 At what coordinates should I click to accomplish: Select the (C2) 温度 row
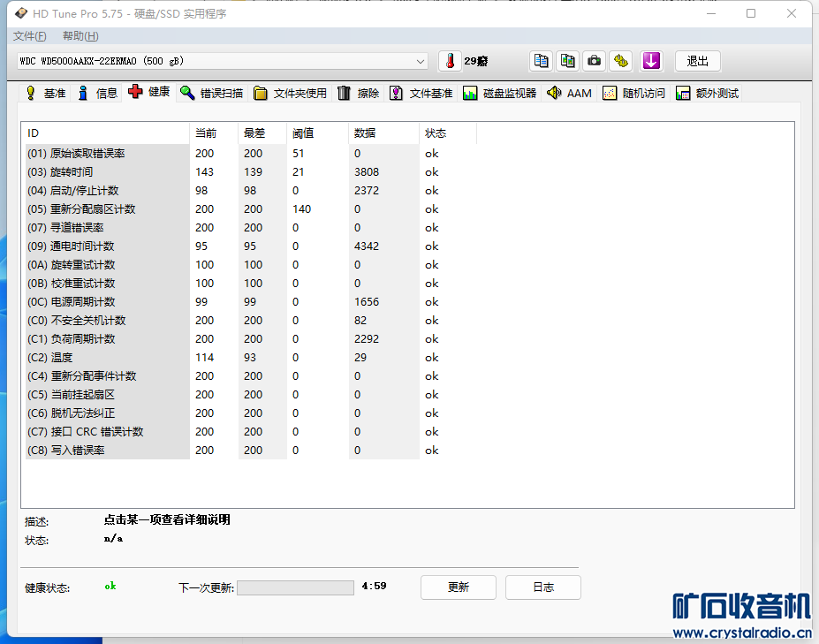[251, 357]
